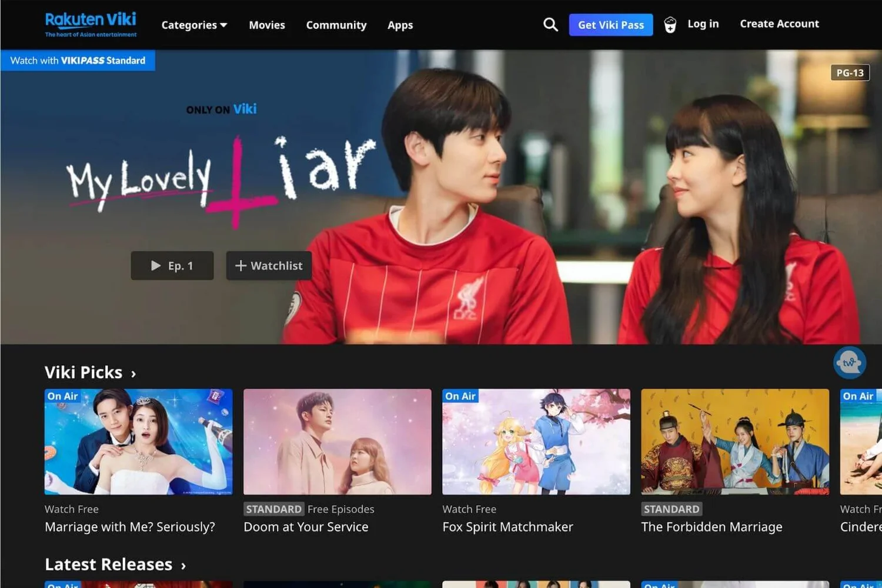Click STANDARD badge under Doom at Your Service
Screen dimensions: 882x588
(x=273, y=509)
